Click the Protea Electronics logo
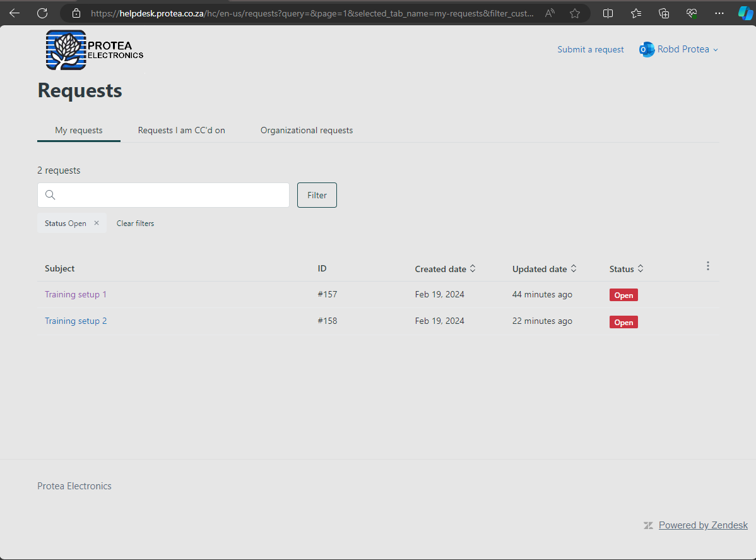 pyautogui.click(x=93, y=49)
